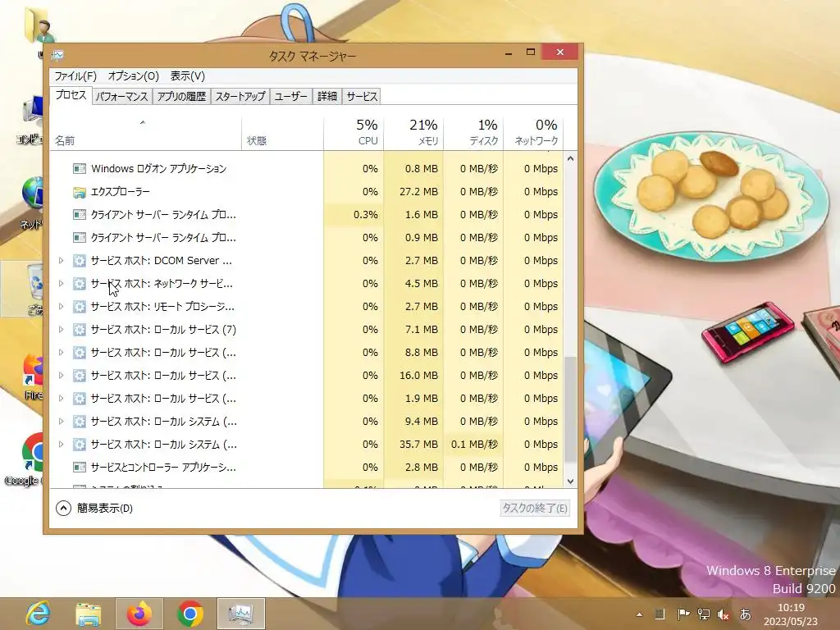Sort processes by the ネットワーク column

[533, 132]
